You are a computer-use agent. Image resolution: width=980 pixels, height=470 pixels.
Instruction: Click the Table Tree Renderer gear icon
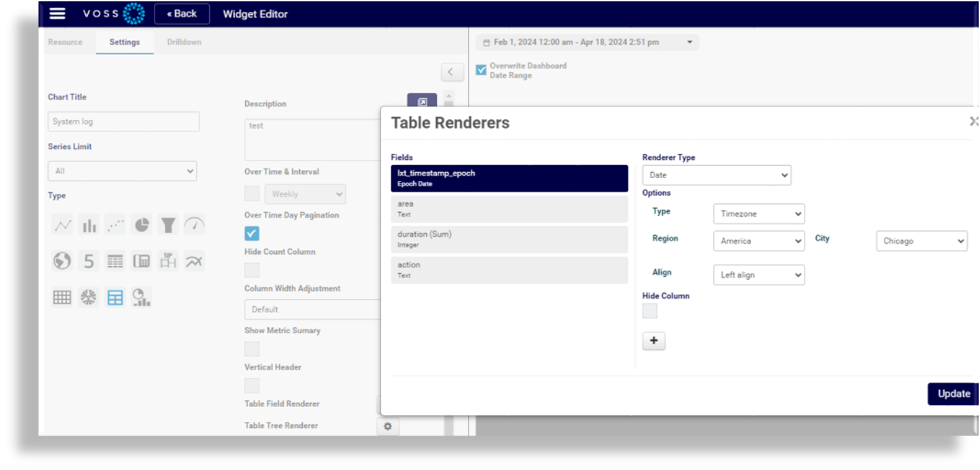coord(387,426)
